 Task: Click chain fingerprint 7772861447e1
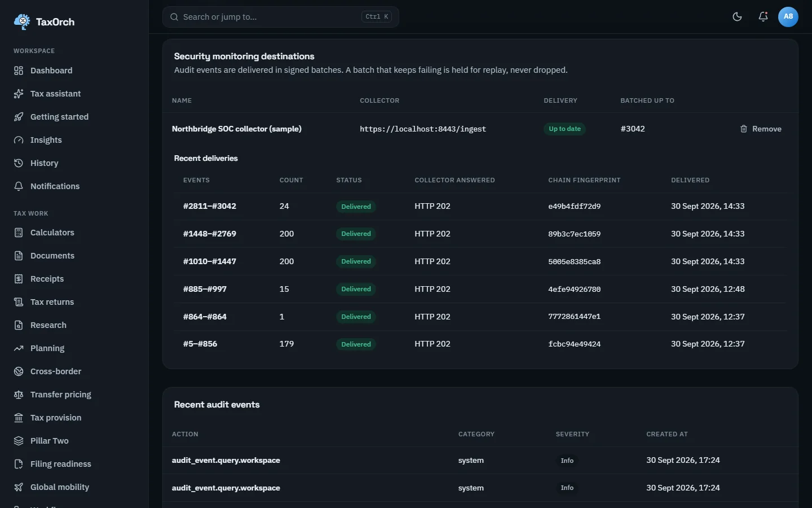pos(574,317)
